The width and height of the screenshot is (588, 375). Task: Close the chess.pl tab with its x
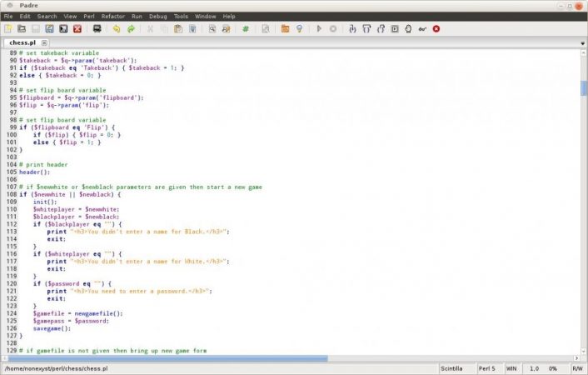point(45,42)
